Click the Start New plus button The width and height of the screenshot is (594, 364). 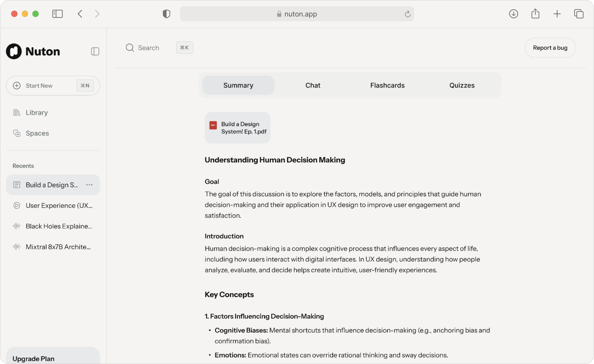click(17, 86)
